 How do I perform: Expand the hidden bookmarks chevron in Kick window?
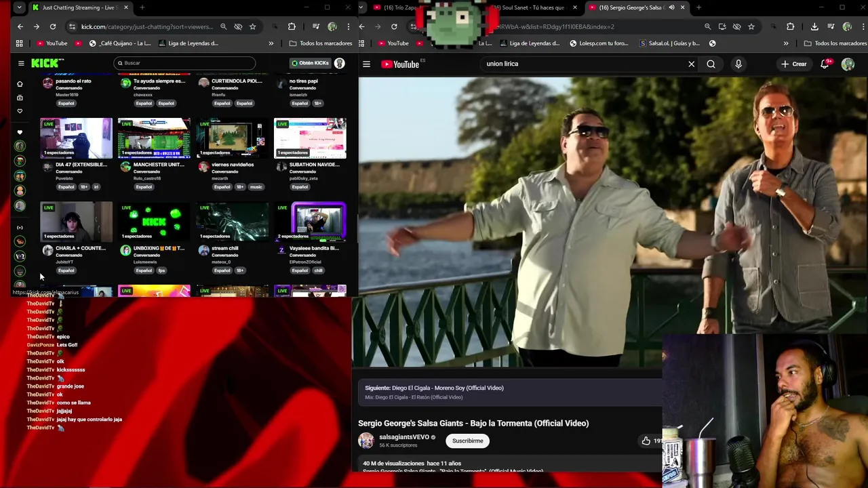pyautogui.click(x=271, y=43)
